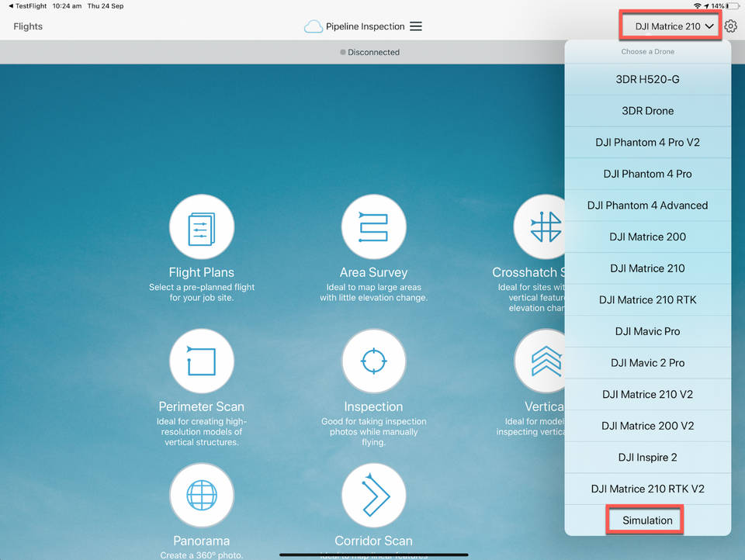Image resolution: width=745 pixels, height=560 pixels.
Task: Open the hamburger menu beside Pipeline Inspection
Action: (416, 26)
